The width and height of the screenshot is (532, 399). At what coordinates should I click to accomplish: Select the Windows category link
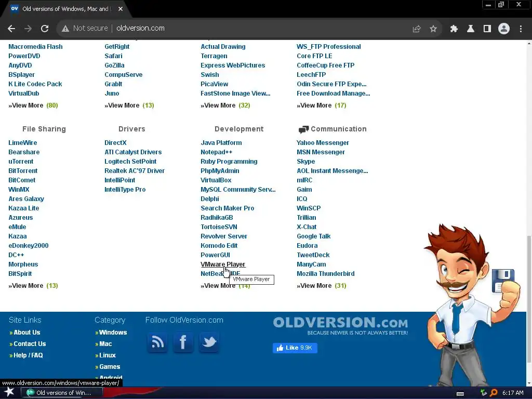click(113, 332)
